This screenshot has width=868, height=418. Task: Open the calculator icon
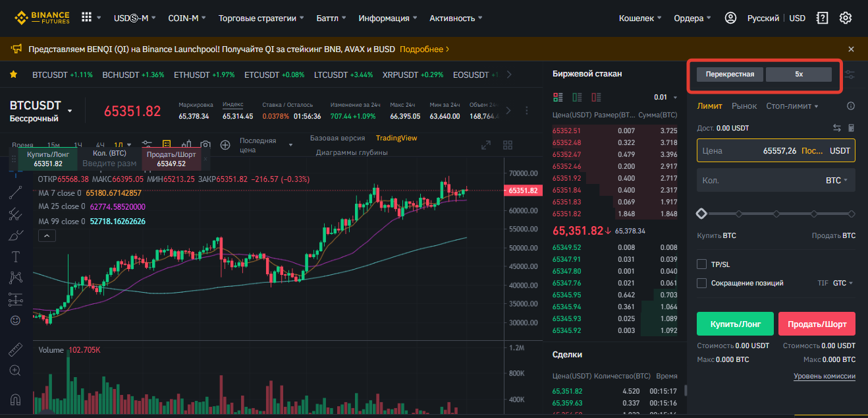(x=851, y=128)
